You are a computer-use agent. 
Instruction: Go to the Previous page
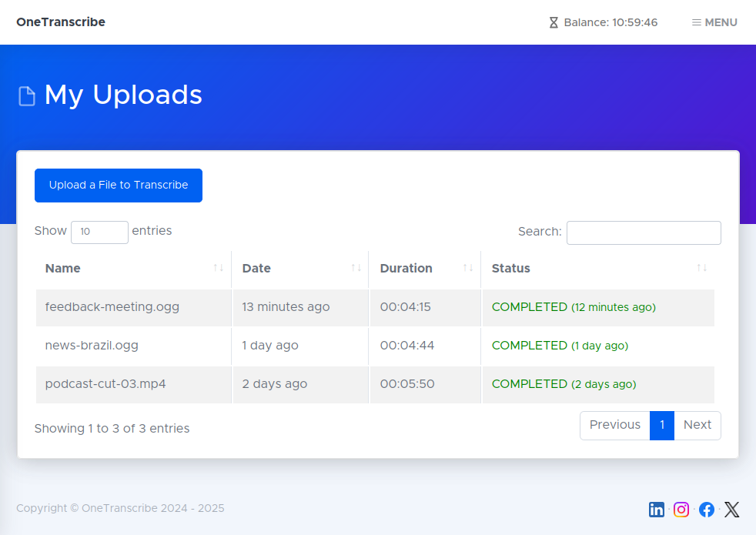[x=614, y=425]
